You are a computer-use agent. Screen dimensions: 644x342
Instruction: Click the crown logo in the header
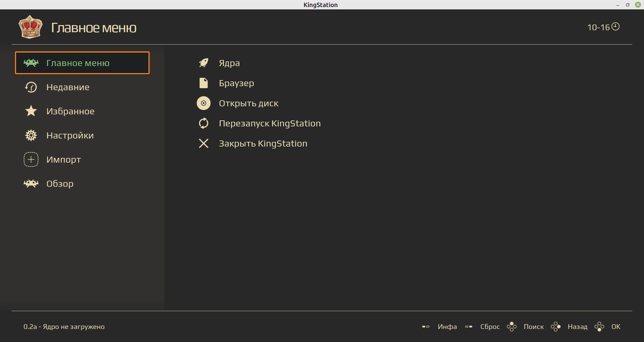pyautogui.click(x=30, y=27)
